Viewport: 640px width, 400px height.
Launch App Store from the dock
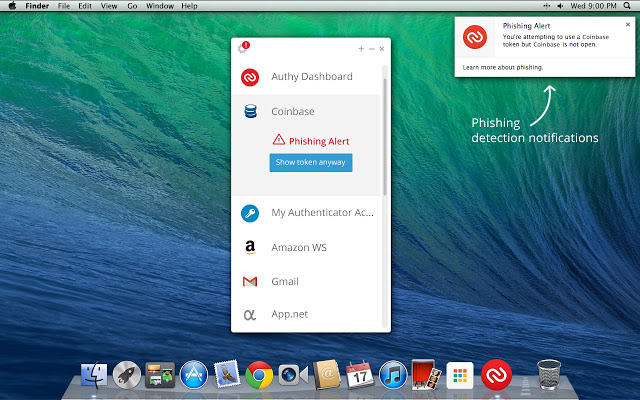click(x=193, y=375)
